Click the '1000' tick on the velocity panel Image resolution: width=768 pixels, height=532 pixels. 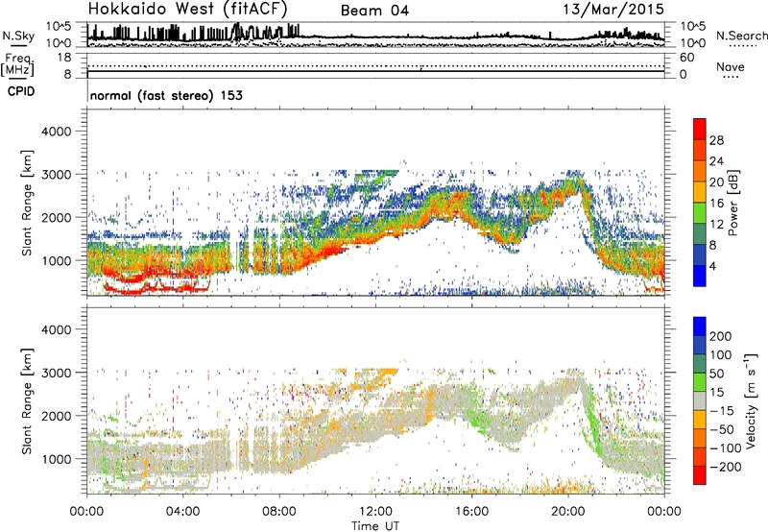pos(57,459)
